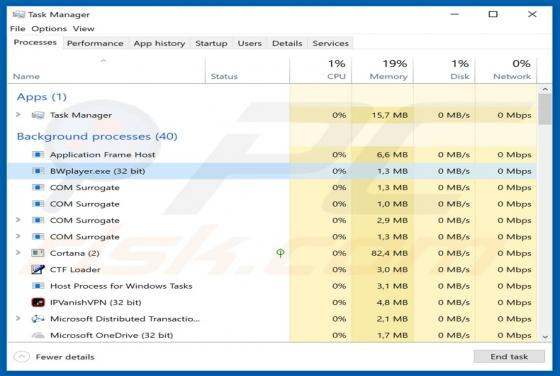
Task: Sort by the Memory column header
Action: [x=382, y=70]
